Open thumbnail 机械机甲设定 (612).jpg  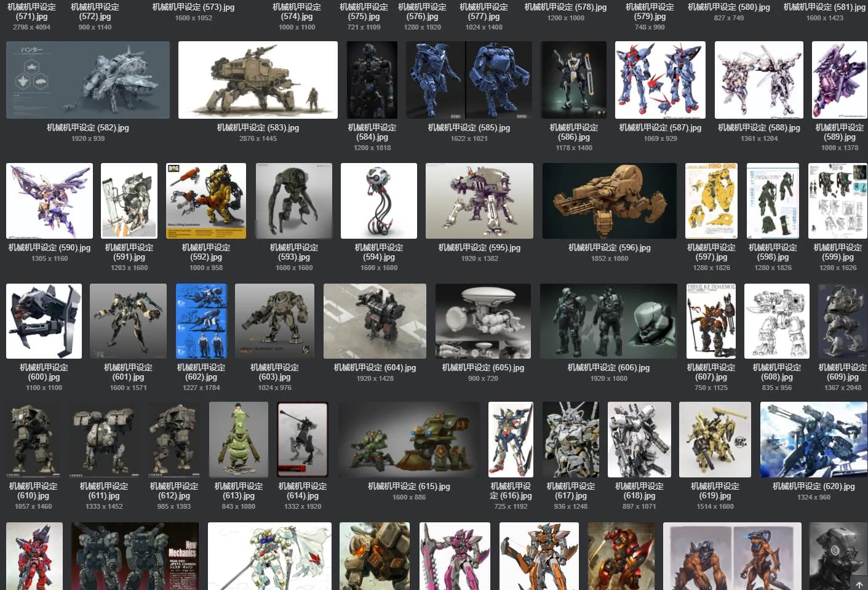(x=174, y=440)
